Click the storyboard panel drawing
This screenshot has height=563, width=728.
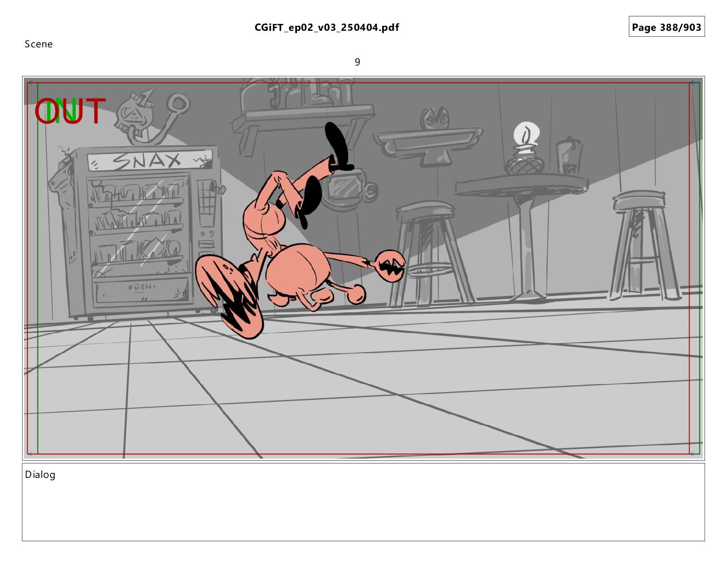coord(363,268)
